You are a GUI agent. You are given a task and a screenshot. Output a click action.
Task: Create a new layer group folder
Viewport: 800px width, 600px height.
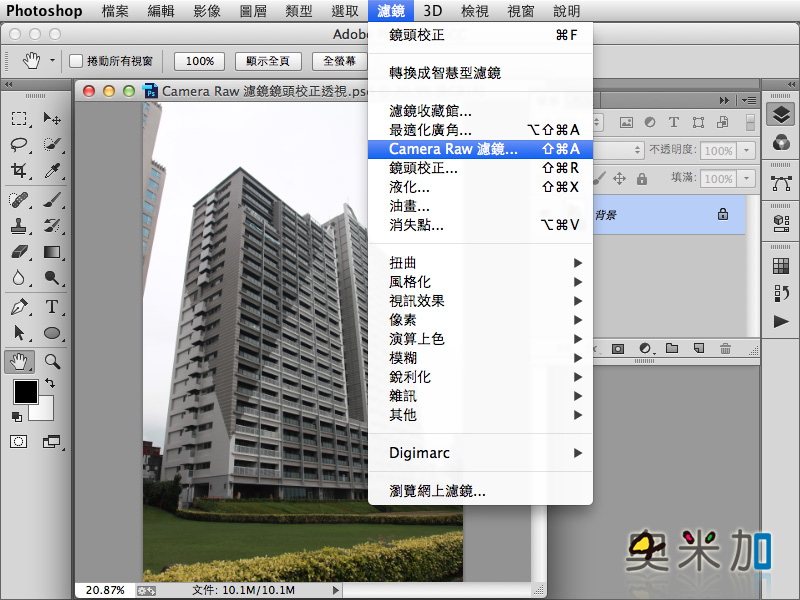[x=672, y=348]
